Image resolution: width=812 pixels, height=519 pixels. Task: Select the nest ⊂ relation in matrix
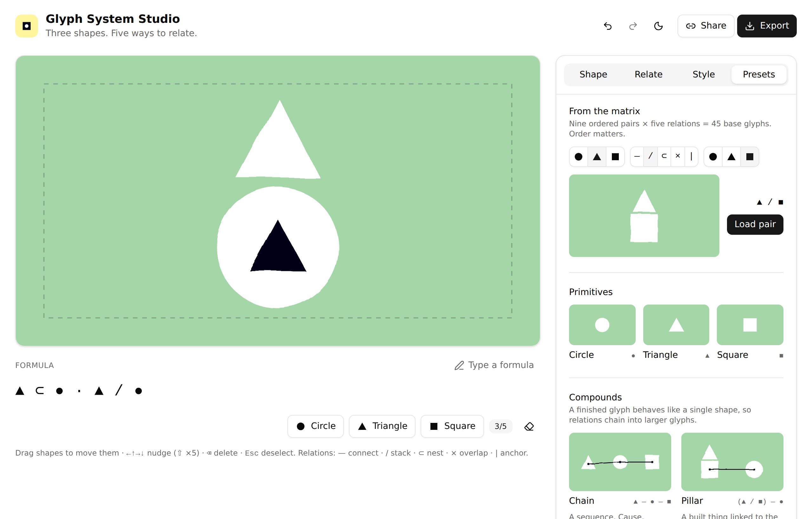664,157
